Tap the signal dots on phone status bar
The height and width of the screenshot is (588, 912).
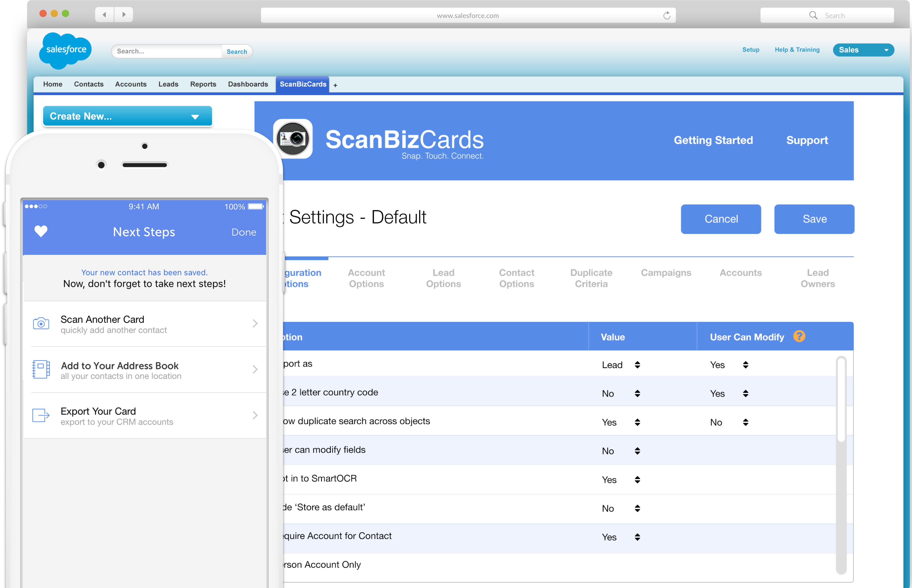pos(36,207)
